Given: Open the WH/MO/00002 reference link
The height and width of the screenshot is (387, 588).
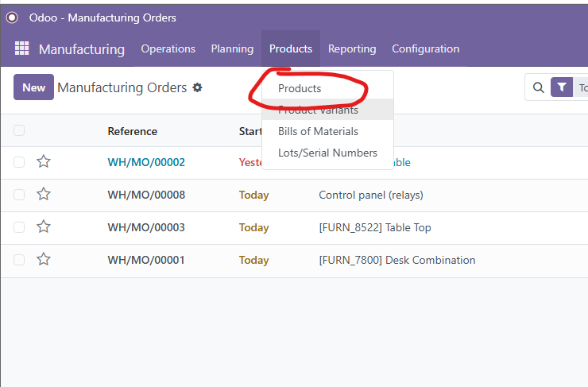Looking at the screenshot, I should pos(146,162).
